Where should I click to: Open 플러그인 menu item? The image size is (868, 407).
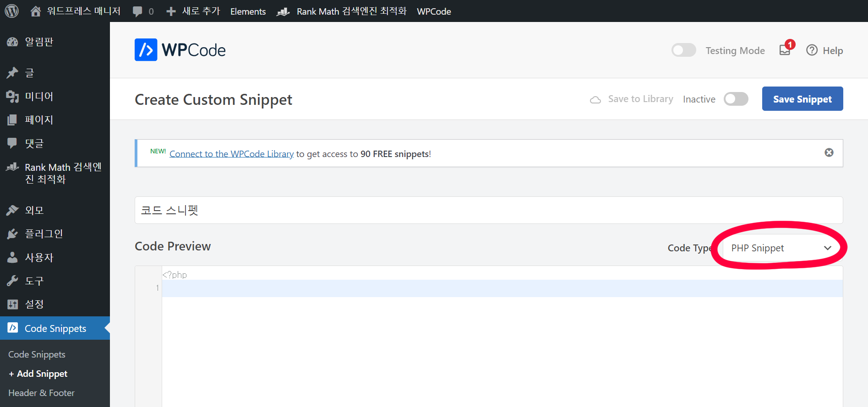point(44,233)
